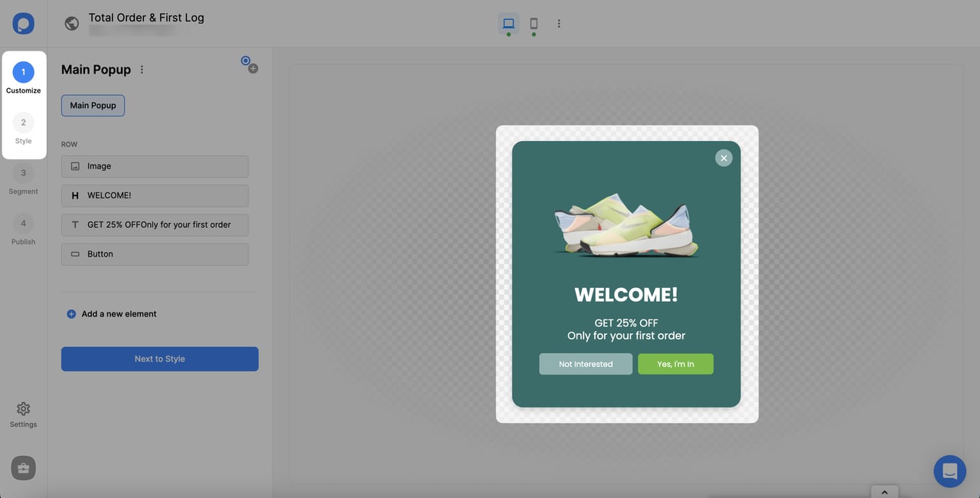The image size is (980, 498).
Task: Go to step 2 Style
Action: [x=23, y=129]
